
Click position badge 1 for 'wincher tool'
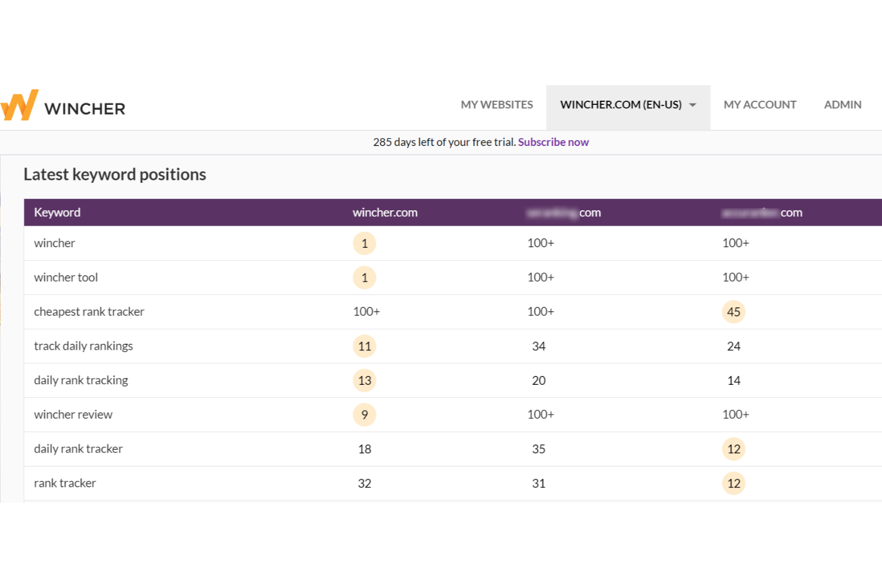365,278
